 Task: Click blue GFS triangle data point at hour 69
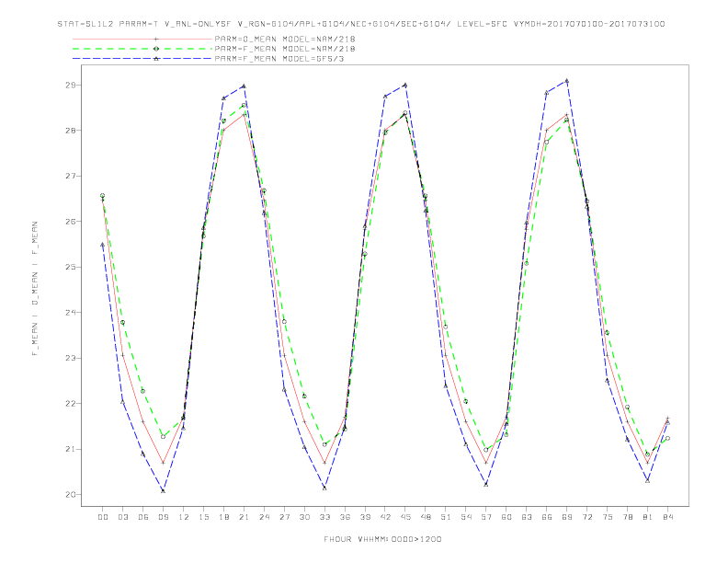pyautogui.click(x=567, y=81)
